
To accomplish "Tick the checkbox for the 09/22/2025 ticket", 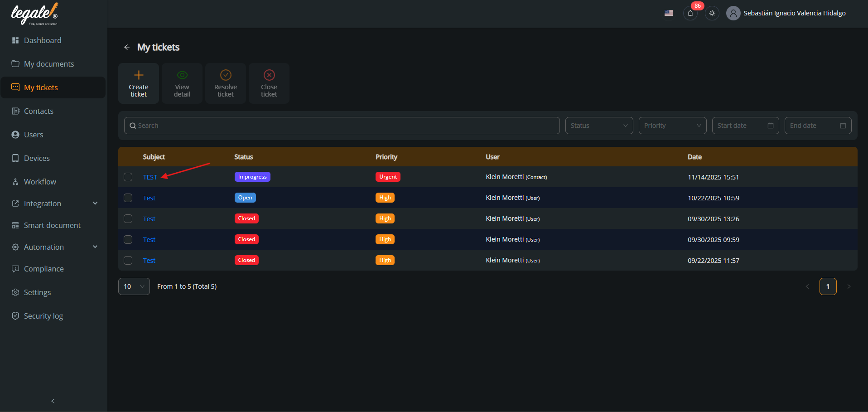I will 128,261.
